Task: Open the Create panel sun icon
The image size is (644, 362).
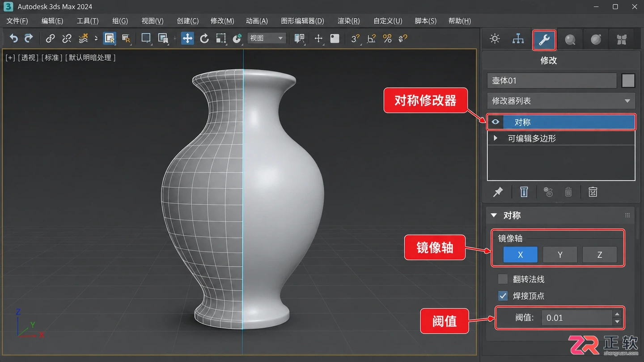Action: (495, 39)
